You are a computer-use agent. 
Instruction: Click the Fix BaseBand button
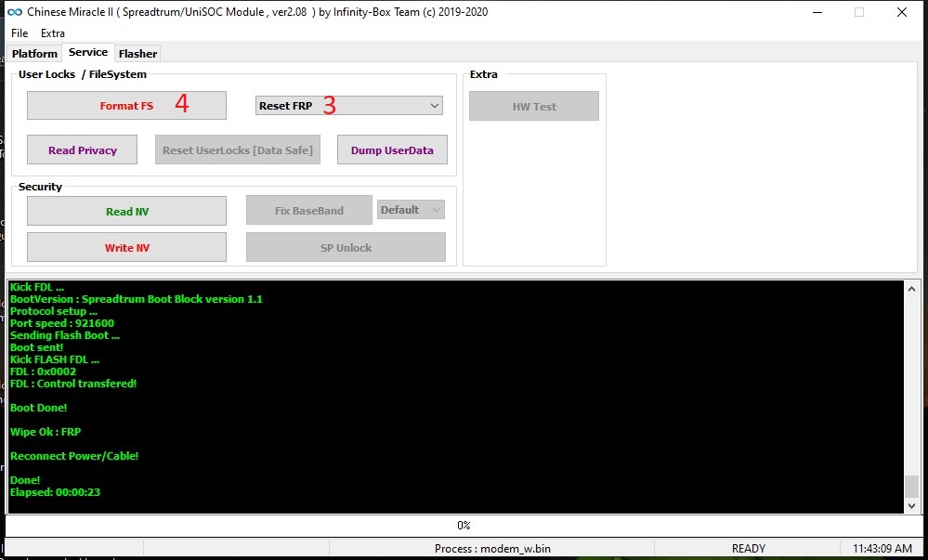[x=309, y=210]
